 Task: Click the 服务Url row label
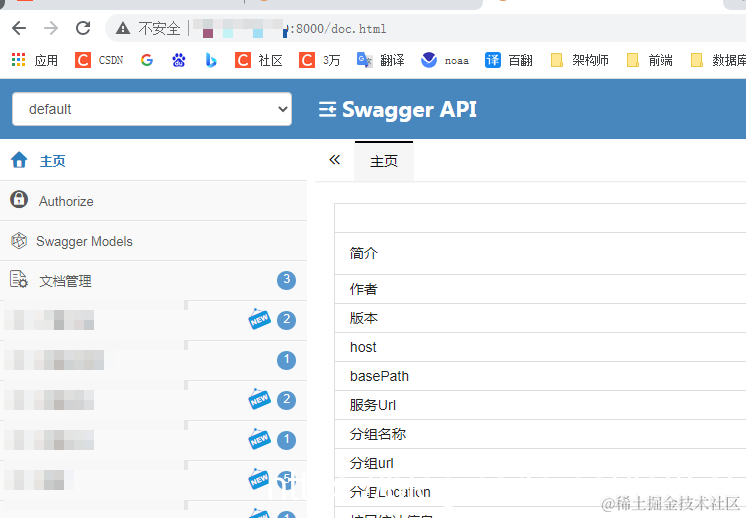pyautogui.click(x=373, y=405)
